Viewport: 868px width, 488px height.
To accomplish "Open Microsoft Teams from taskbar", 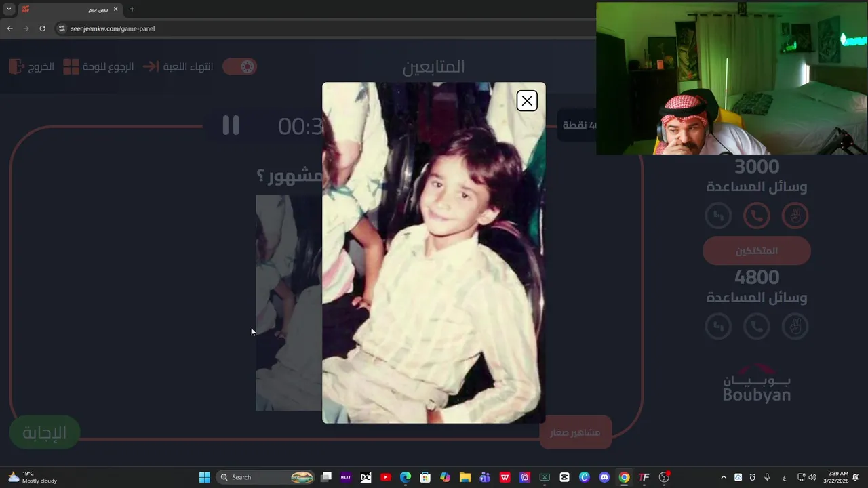I will tap(485, 477).
